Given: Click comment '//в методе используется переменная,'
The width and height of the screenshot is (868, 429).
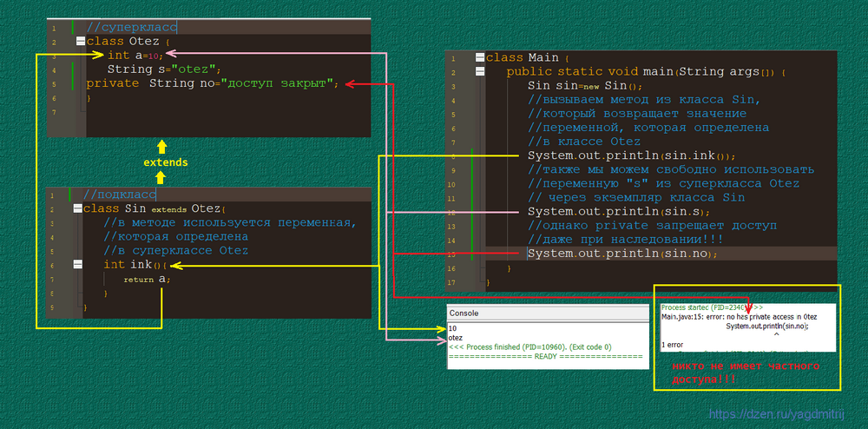Looking at the screenshot, I should pos(229,222).
